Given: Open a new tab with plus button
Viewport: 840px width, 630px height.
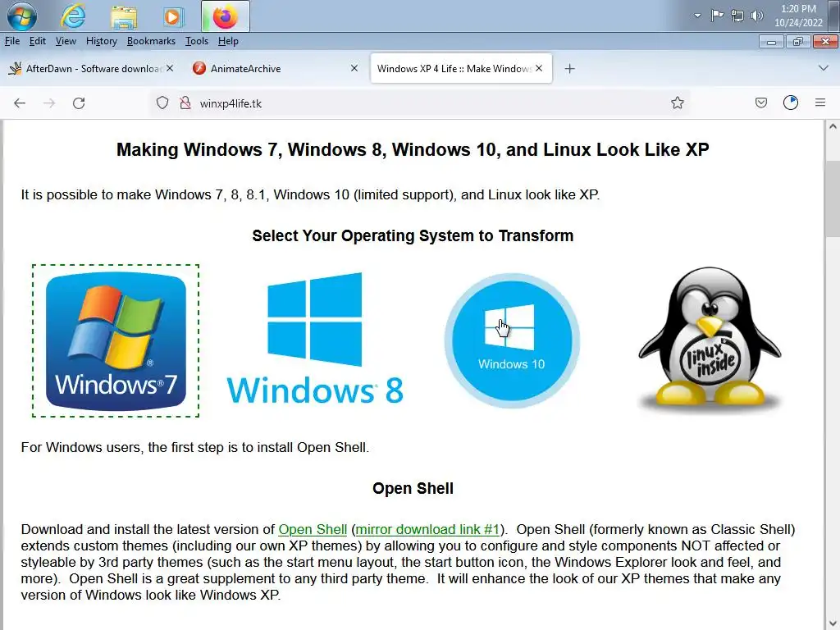Looking at the screenshot, I should [x=570, y=69].
